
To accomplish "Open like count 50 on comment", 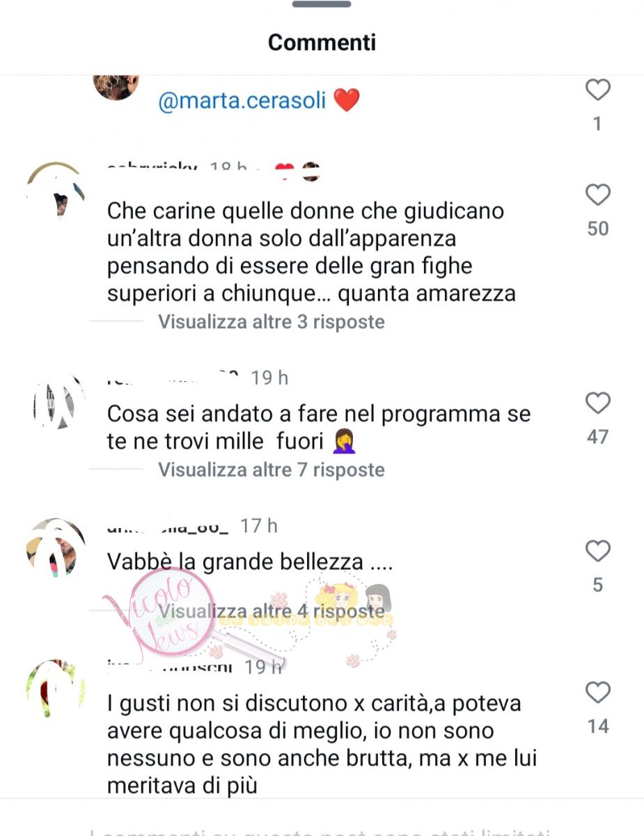I will pyautogui.click(x=598, y=229).
